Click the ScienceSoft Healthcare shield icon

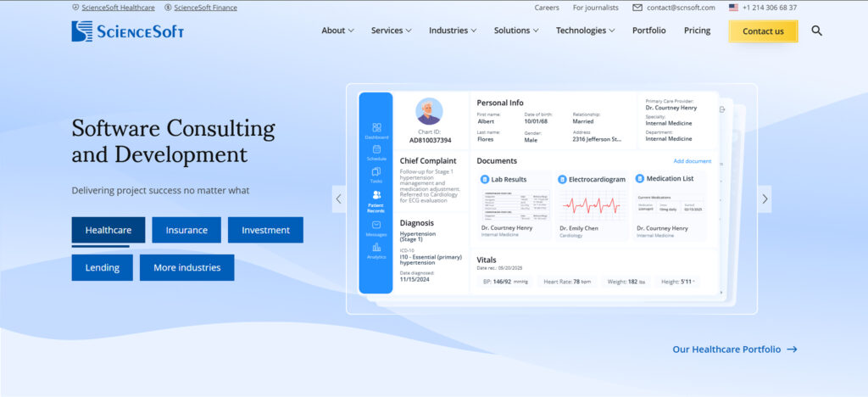(x=75, y=8)
